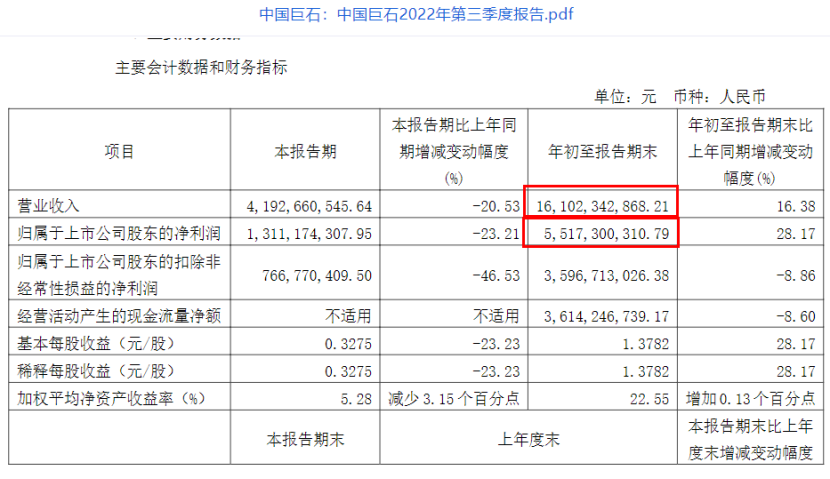Click value 3,596,713,026.38
830x479 pixels.
click(x=607, y=275)
